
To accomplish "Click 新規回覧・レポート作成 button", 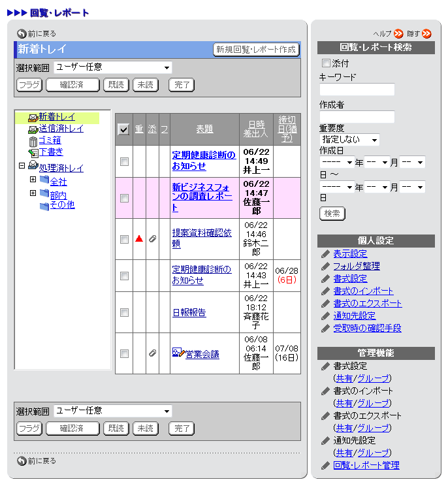I will click(256, 50).
